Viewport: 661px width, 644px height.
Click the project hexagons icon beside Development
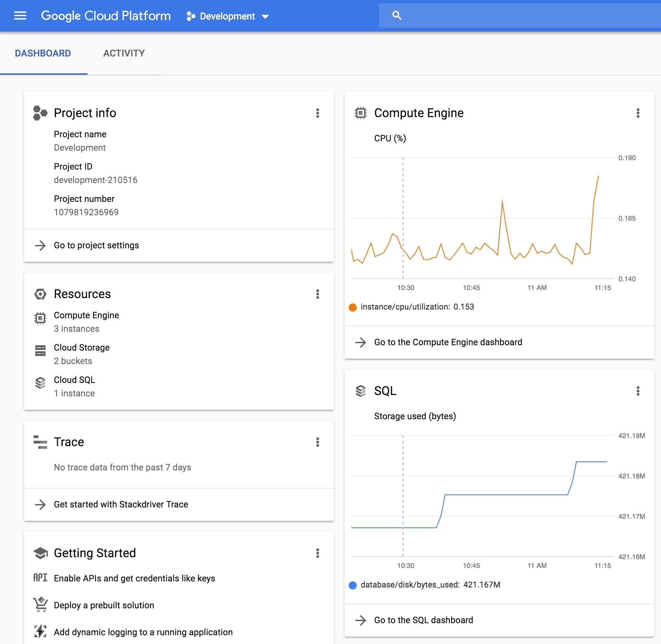[x=191, y=16]
